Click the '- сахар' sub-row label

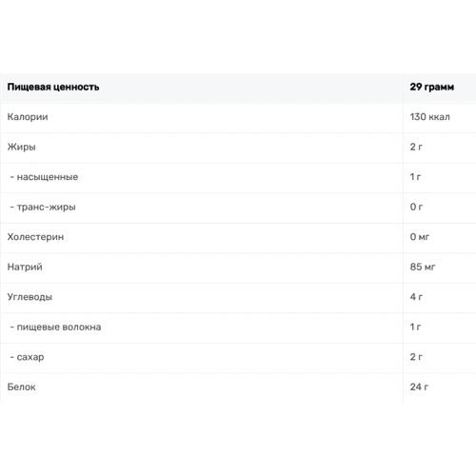point(27,357)
